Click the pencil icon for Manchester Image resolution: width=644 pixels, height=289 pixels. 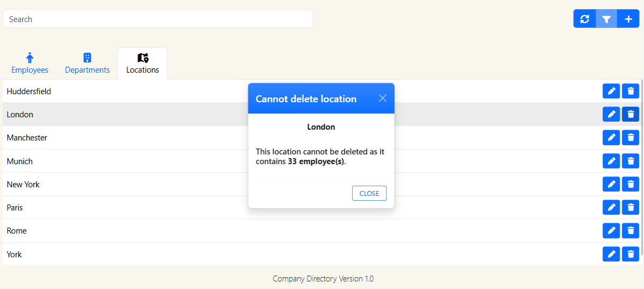point(611,138)
